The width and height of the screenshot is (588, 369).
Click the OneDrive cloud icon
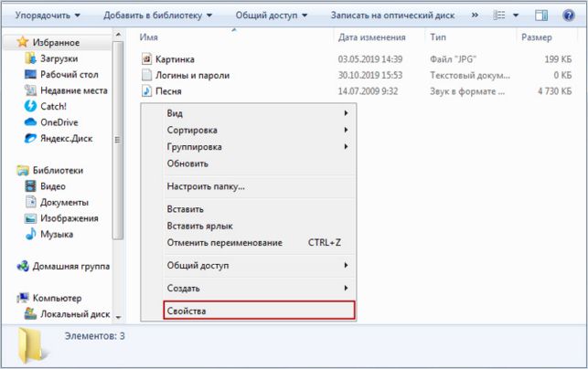click(30, 122)
